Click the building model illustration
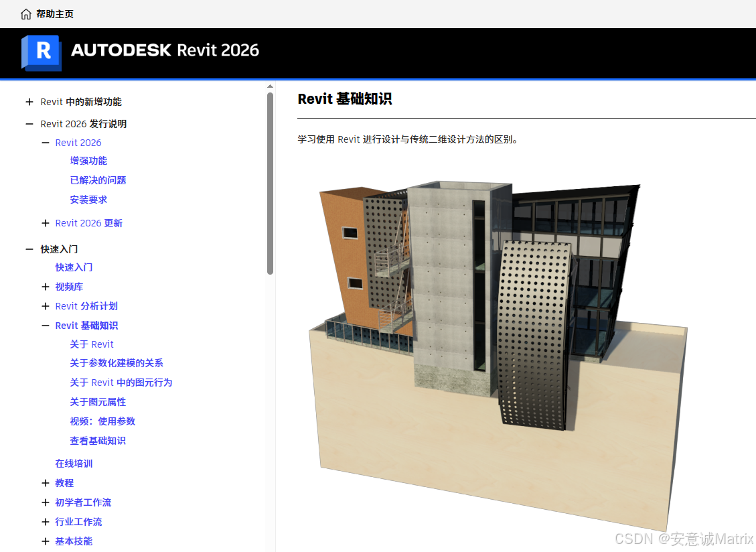Image resolution: width=756 pixels, height=552 pixels. point(498,356)
